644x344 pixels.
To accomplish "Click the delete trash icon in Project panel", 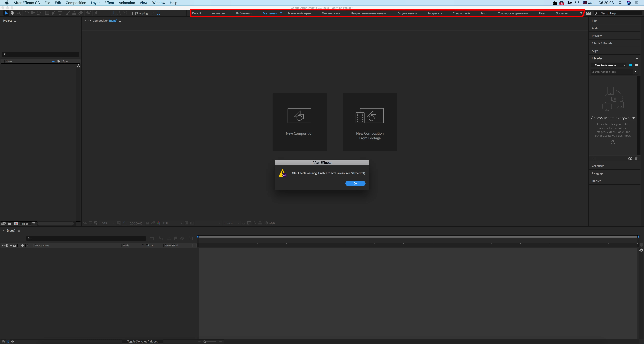I will (x=34, y=223).
